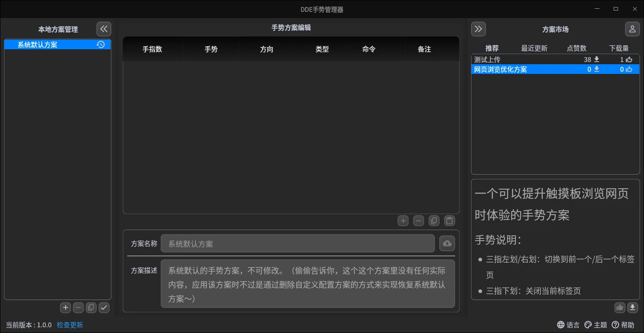Switch to the 最近更新 tab
644x333 pixels.
[x=534, y=48]
